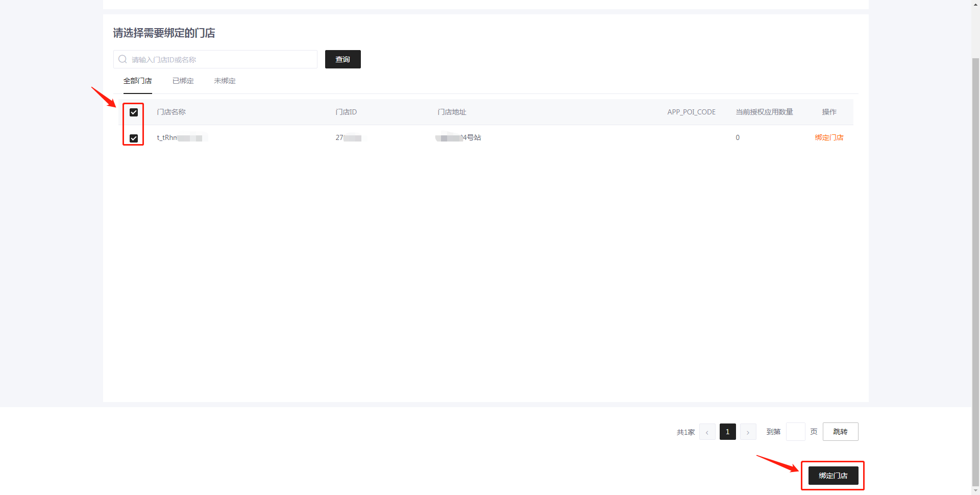Click the scrollbar down arrow
The image size is (980, 495).
coord(975,491)
